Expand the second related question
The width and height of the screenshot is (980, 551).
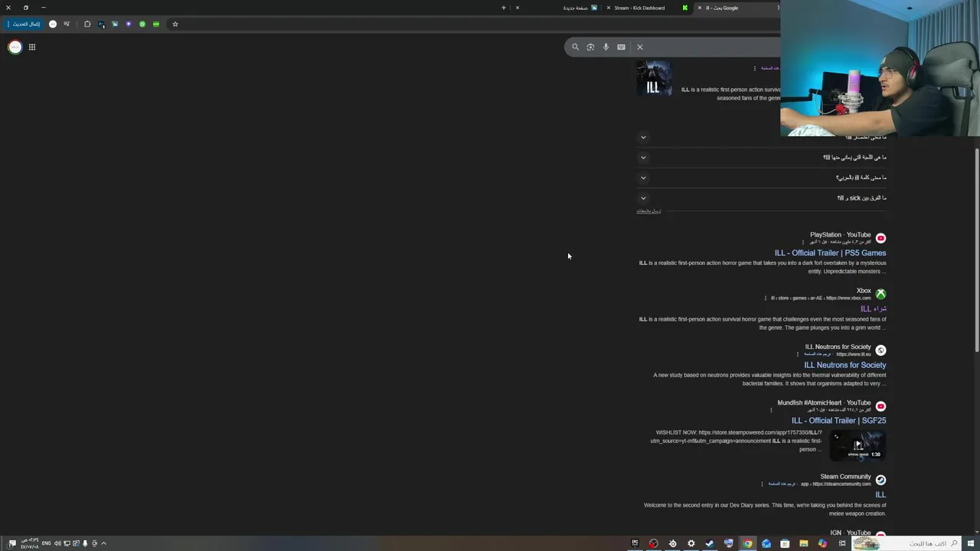pyautogui.click(x=643, y=158)
